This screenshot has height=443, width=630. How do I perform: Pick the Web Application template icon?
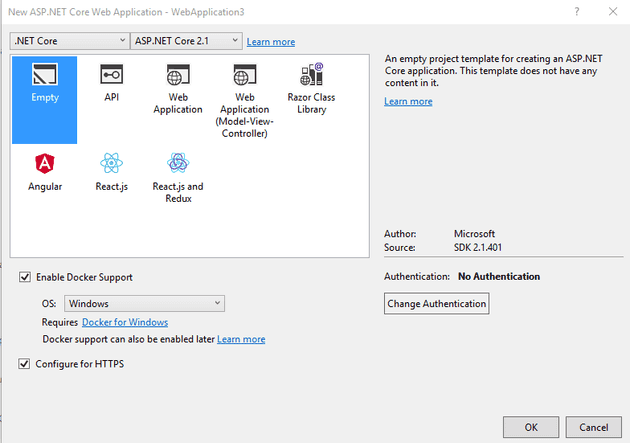point(178,75)
